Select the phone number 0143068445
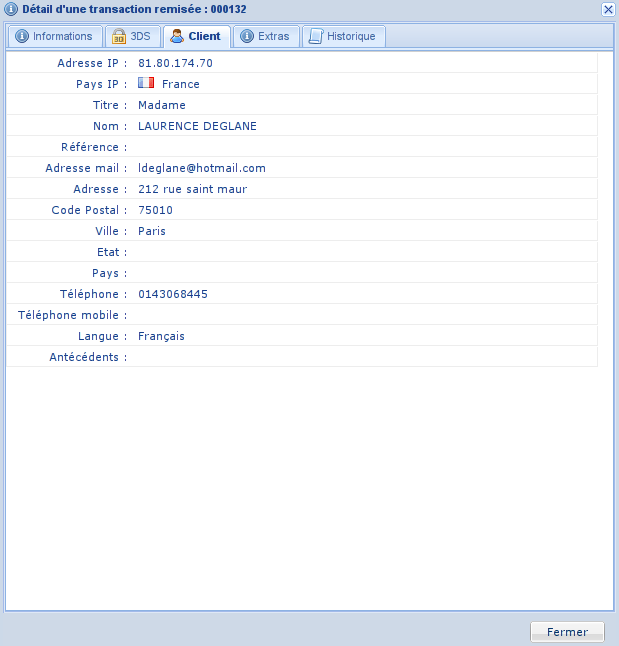The width and height of the screenshot is (619, 646). coord(173,294)
